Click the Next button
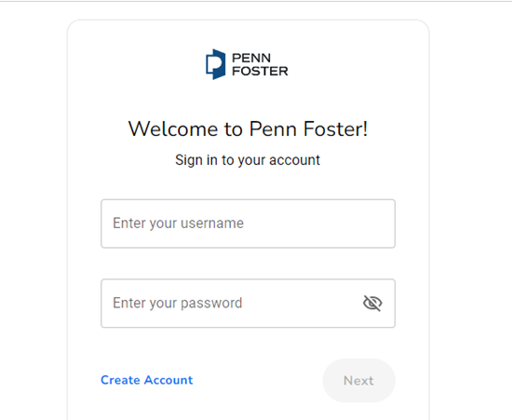512x420 pixels. point(358,381)
